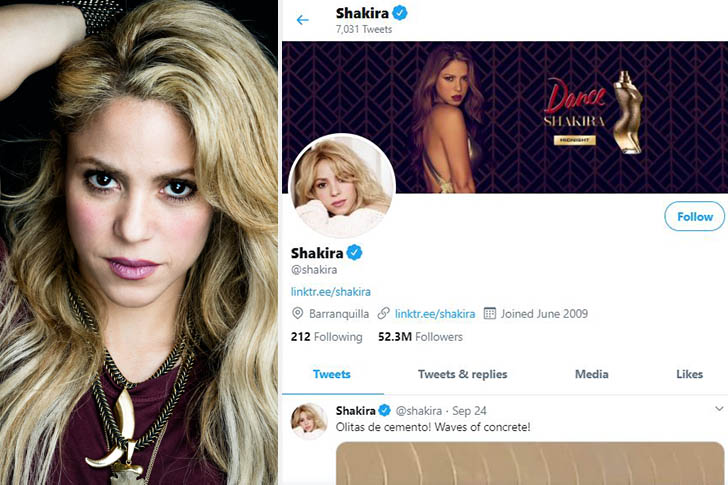
Task: Expand the tweet options chevron
Action: [719, 409]
